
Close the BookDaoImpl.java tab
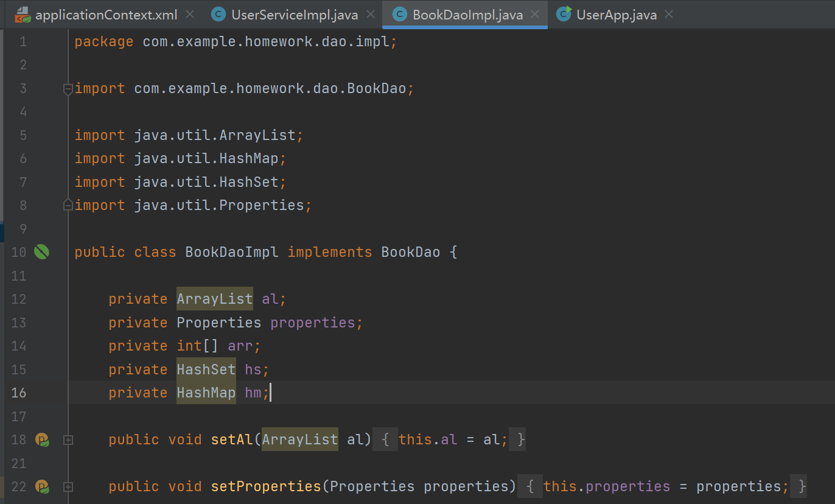coord(535,14)
